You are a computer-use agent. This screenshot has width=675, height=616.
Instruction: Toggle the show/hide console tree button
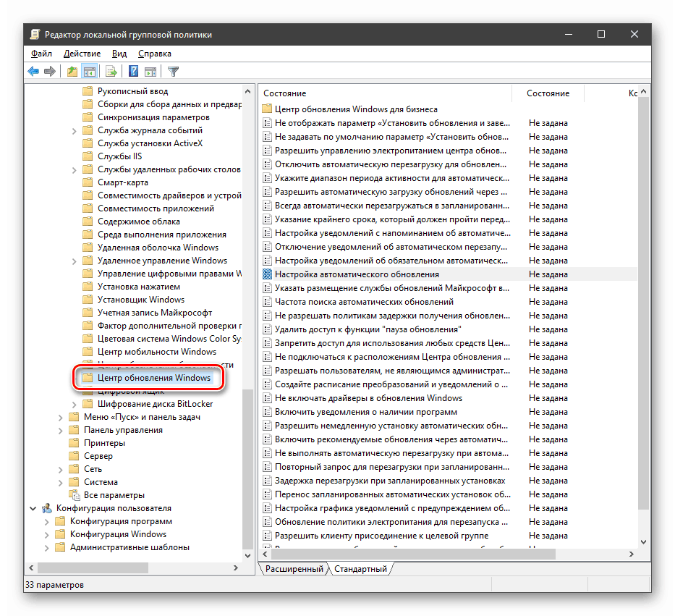pyautogui.click(x=90, y=71)
